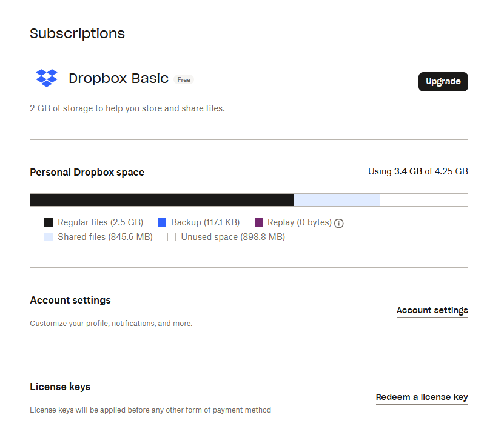Image resolution: width=504 pixels, height=432 pixels.
Task: Click the Subscriptions page heading
Action: coord(77,33)
